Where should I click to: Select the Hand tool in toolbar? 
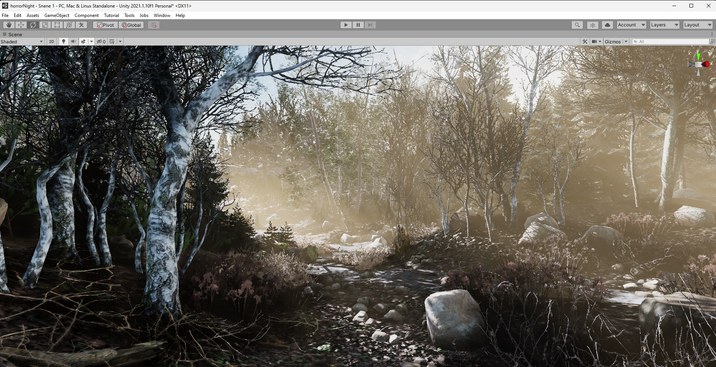[9, 25]
